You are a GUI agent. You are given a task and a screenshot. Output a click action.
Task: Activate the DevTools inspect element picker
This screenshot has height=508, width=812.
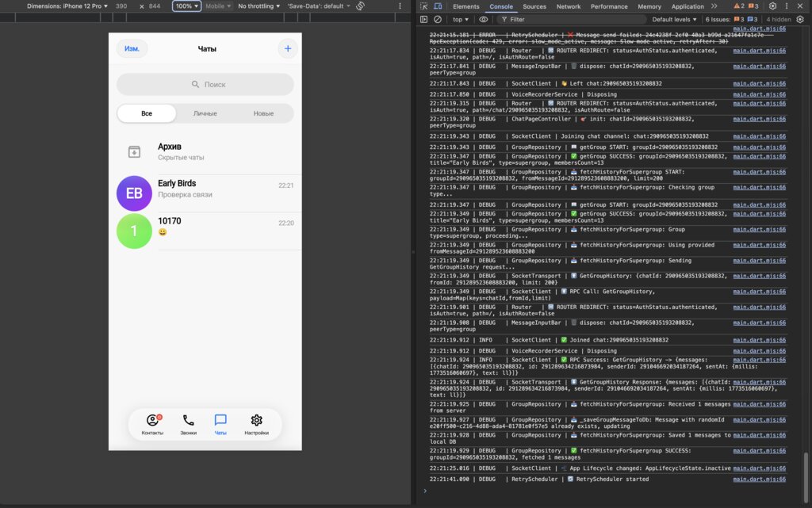coord(423,6)
